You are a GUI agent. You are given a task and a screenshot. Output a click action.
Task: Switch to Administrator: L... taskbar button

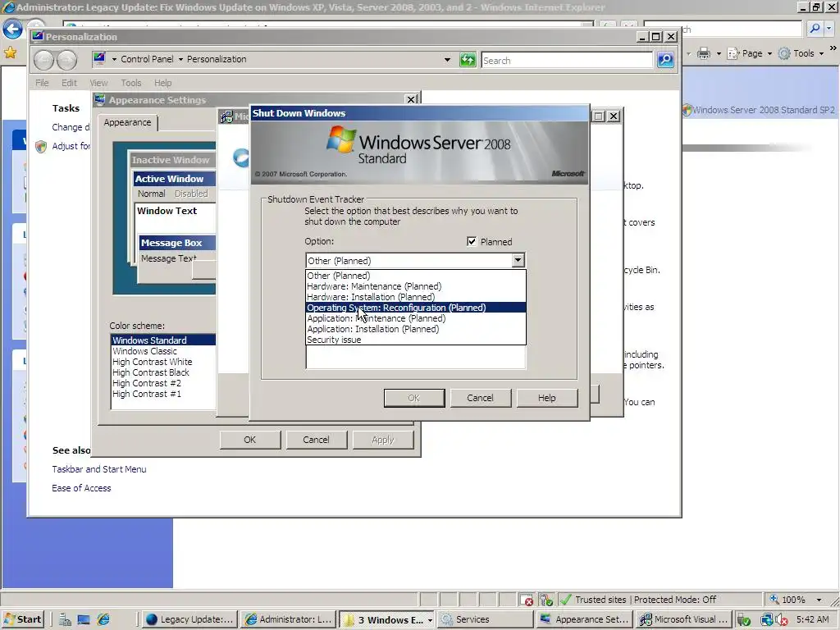click(x=289, y=619)
